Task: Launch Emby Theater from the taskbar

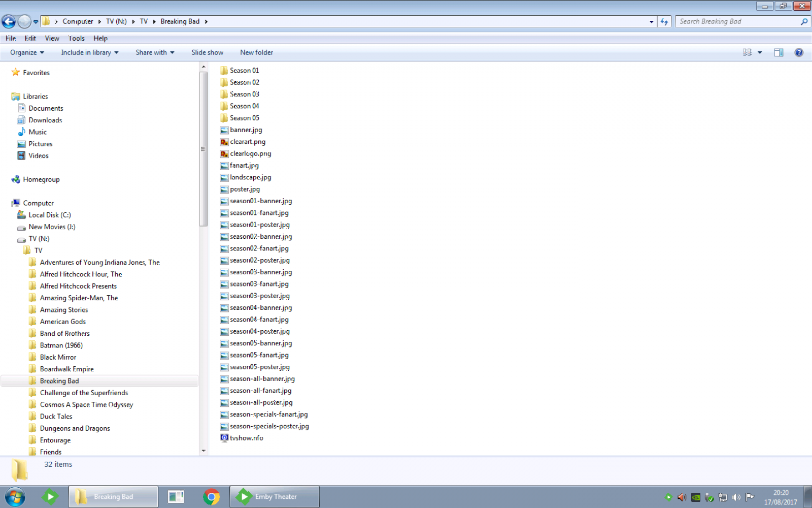Action: (x=274, y=496)
